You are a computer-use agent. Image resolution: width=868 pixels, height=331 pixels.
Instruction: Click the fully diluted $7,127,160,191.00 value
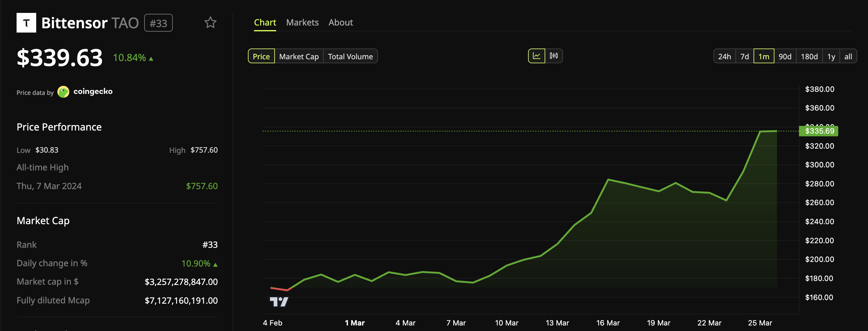coord(181,300)
